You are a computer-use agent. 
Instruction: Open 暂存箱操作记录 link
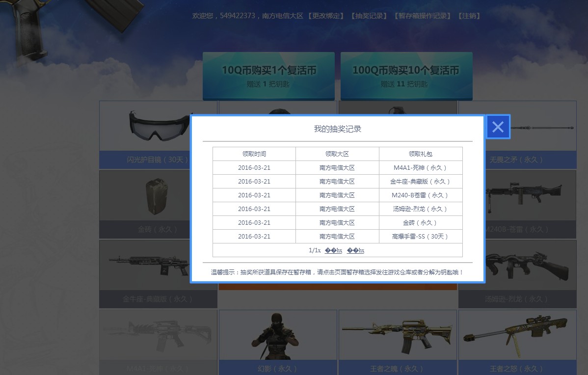tap(422, 16)
